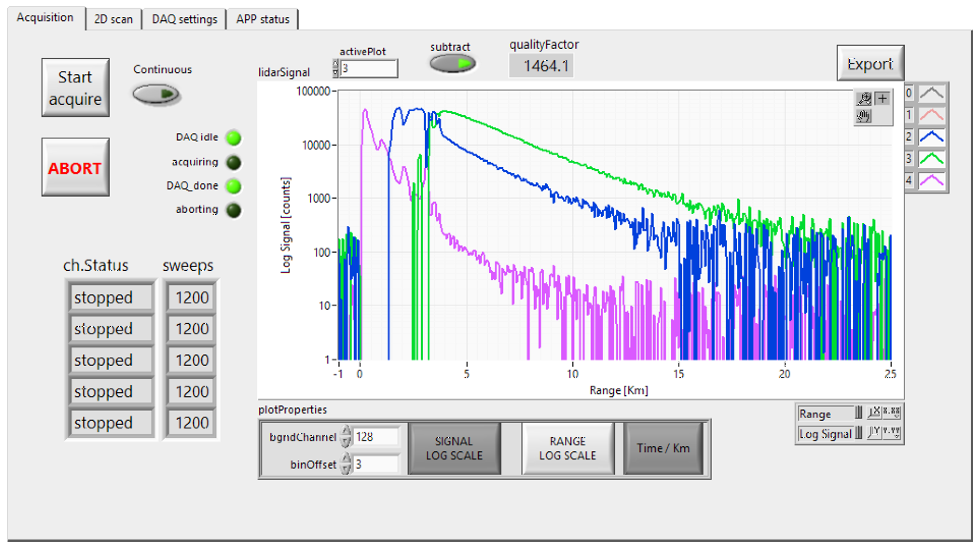Select the graph zoom magnifier tool
This screenshot has height=547, width=980.
pos(864,98)
